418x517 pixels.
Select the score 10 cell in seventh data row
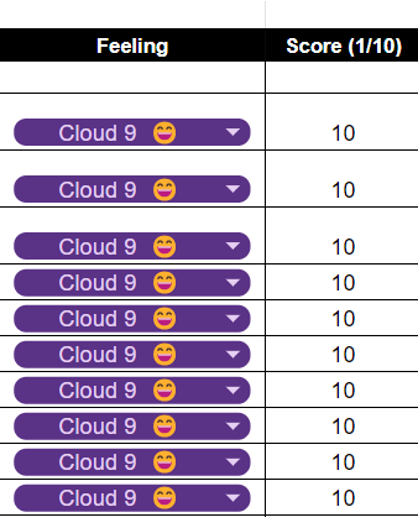[x=342, y=390]
